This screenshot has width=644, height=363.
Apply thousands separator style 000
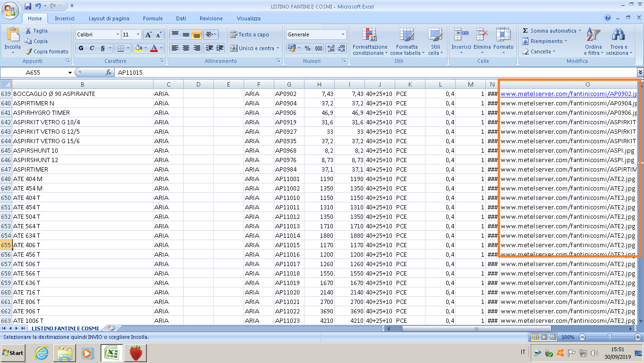(319, 48)
